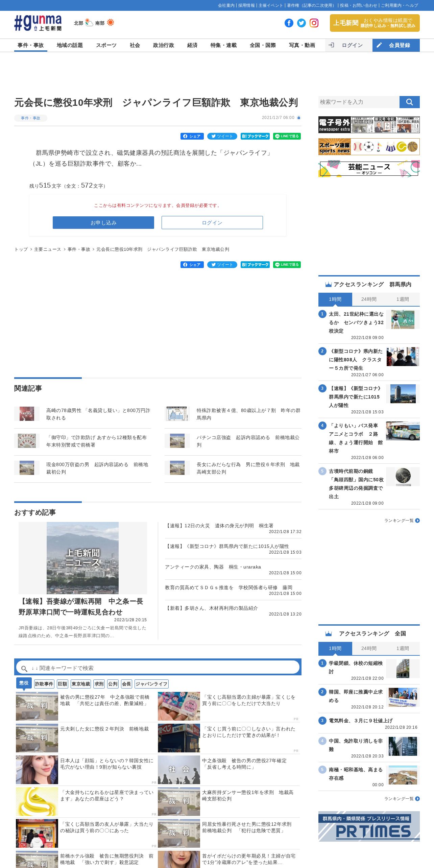Viewport: 434px width, 868px height.
Task: Open 上毛新聞ニュース featured image
Action: tap(83, 558)
